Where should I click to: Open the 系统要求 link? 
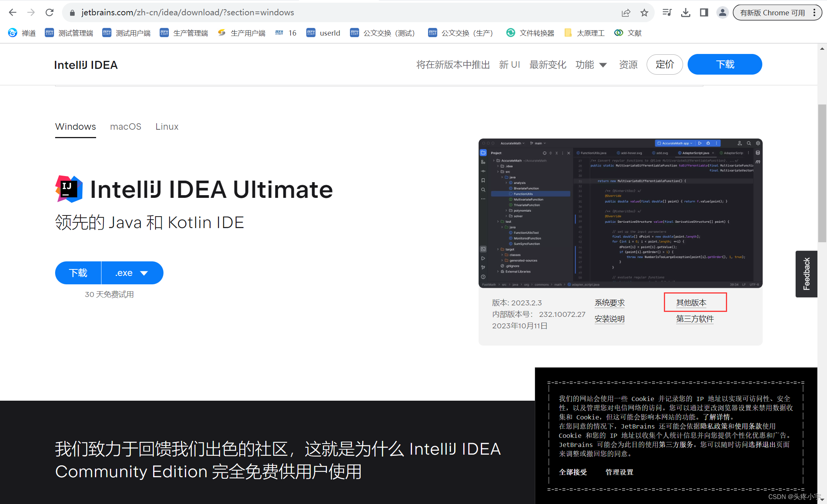[x=610, y=303]
